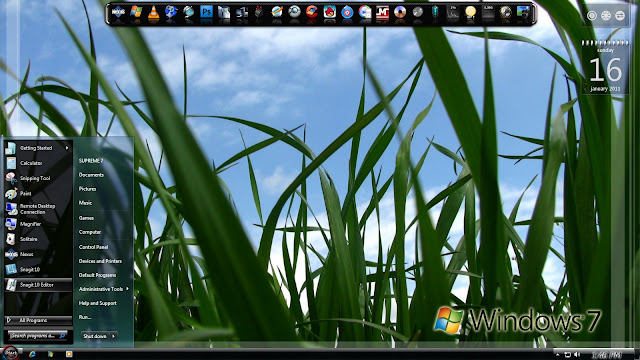This screenshot has height=360, width=640.
Task: Expand All Programs list
Action: click(38, 320)
